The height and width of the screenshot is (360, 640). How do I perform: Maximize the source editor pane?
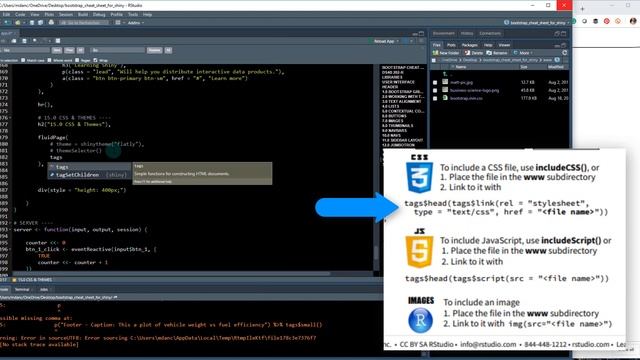[x=422, y=33]
